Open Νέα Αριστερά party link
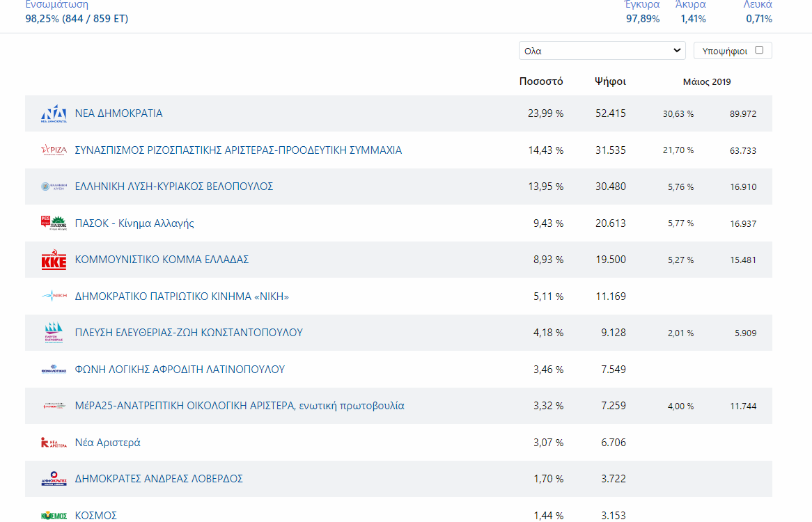Screen dimensions: 812x522 click(x=108, y=443)
